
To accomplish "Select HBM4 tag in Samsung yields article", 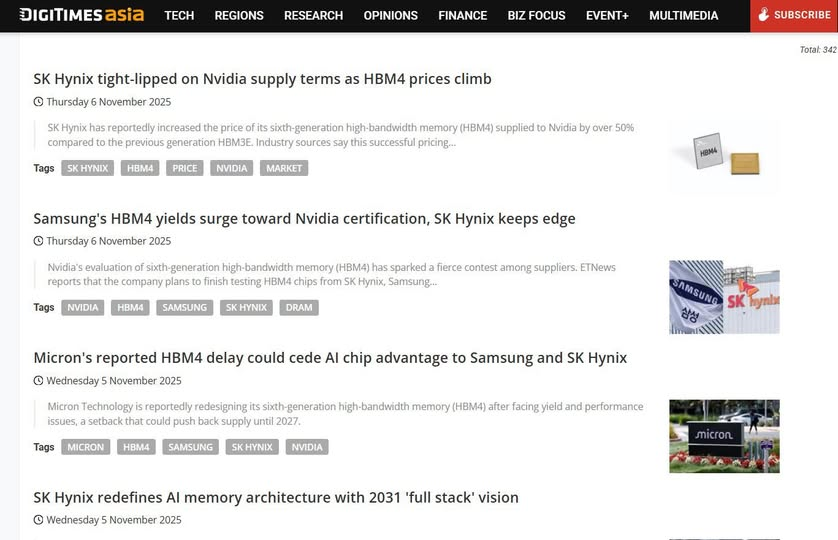I will 130,307.
